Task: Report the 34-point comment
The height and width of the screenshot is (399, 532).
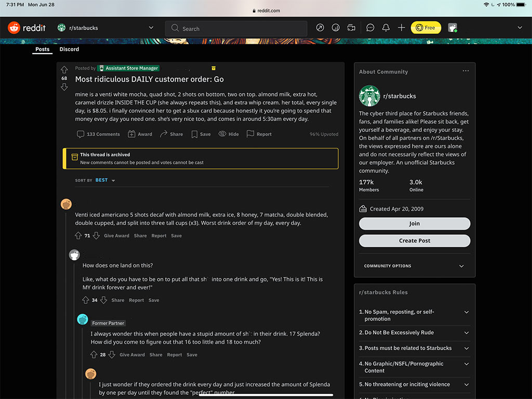Action: pos(137,300)
